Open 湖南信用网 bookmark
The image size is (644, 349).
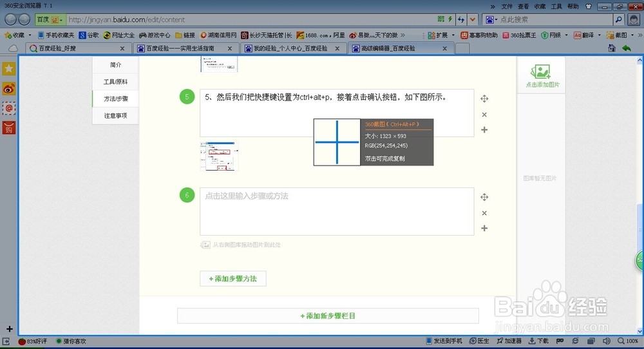pyautogui.click(x=218, y=35)
